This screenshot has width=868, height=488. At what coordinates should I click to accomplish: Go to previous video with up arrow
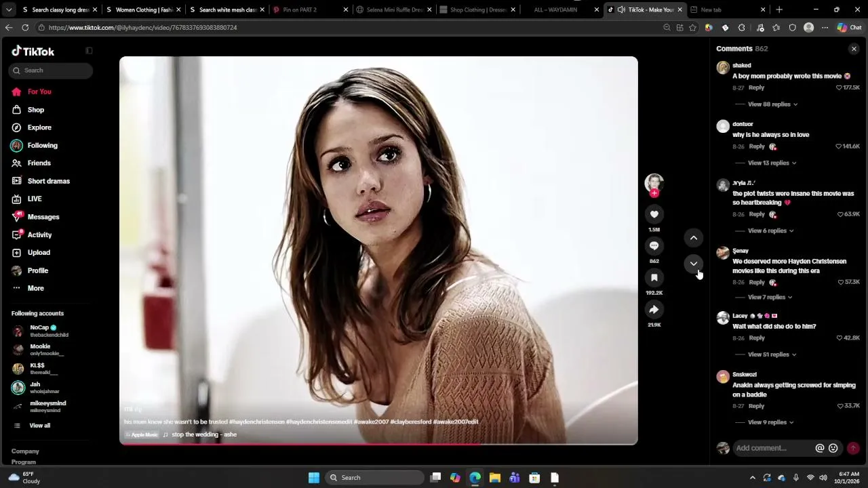click(694, 238)
